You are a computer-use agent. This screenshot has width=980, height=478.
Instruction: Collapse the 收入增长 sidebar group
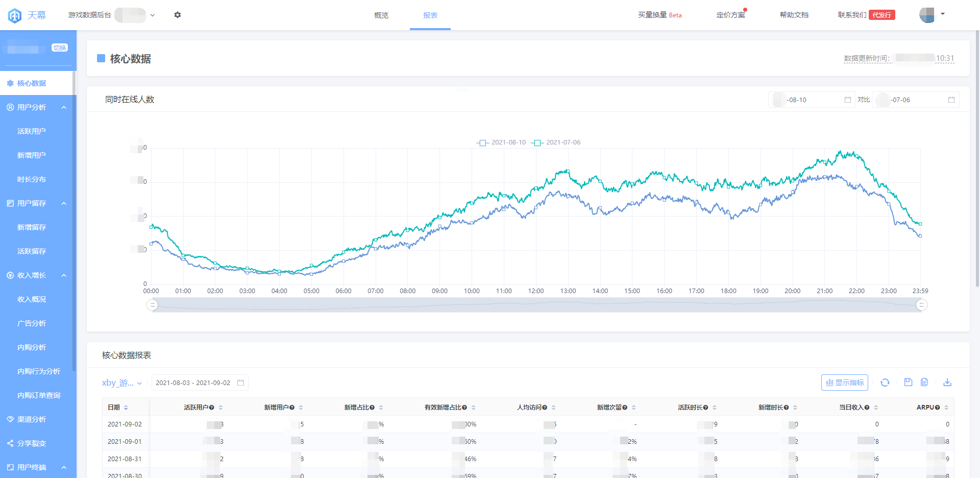(x=64, y=275)
